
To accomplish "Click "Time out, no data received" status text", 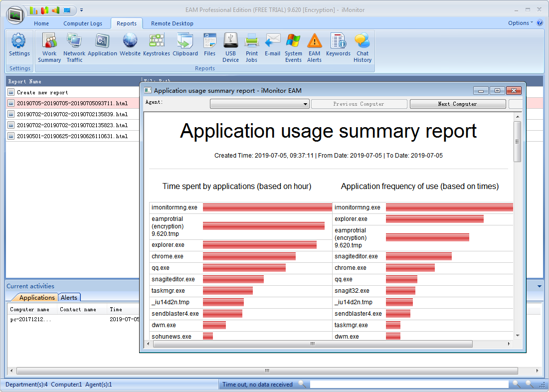I will [x=257, y=385].
